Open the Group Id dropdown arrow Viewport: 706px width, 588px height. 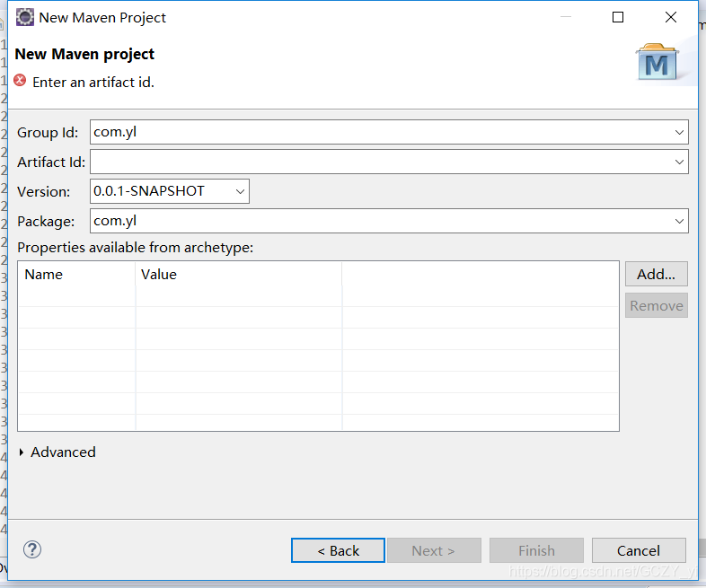tap(679, 132)
